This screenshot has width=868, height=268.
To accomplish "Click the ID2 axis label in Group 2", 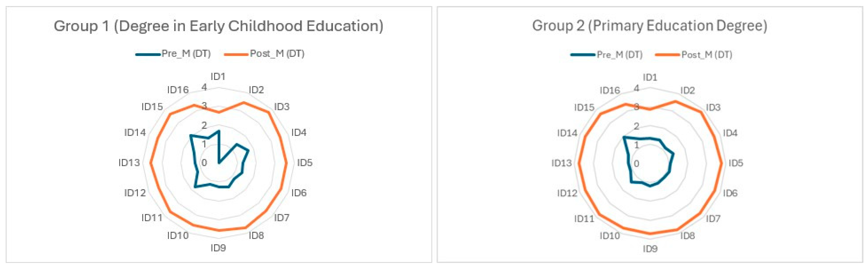I will 687,91.
